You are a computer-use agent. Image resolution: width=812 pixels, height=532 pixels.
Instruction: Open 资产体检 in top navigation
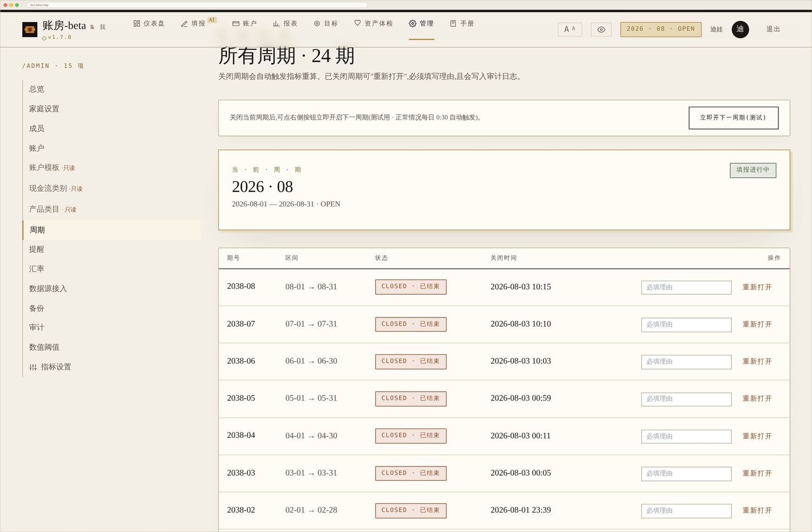click(374, 23)
